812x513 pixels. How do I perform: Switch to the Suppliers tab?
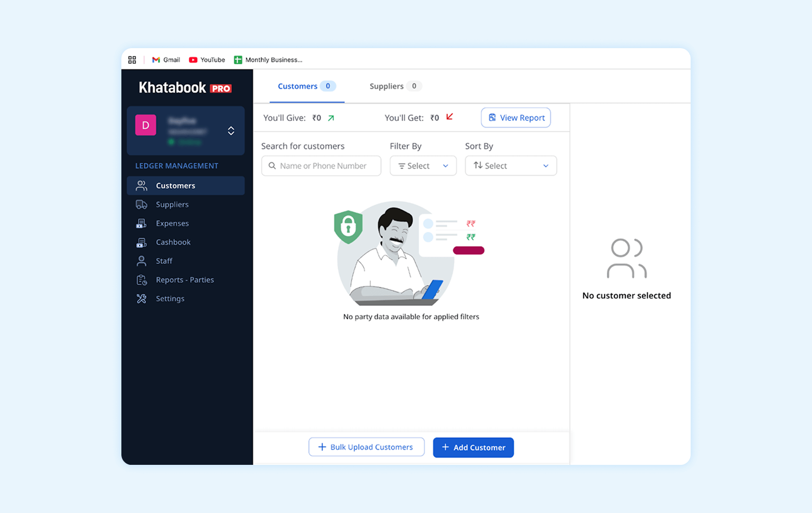pos(394,86)
